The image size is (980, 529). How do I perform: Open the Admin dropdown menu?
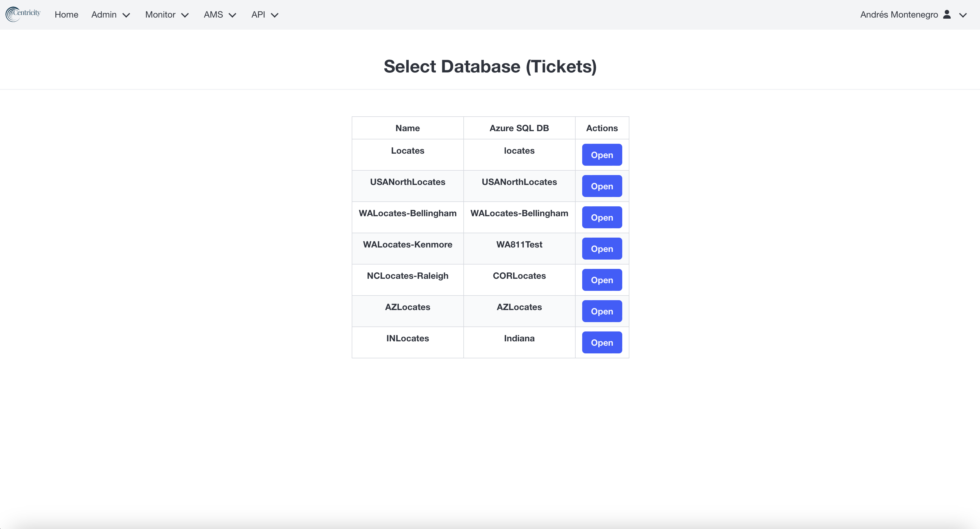(111, 15)
